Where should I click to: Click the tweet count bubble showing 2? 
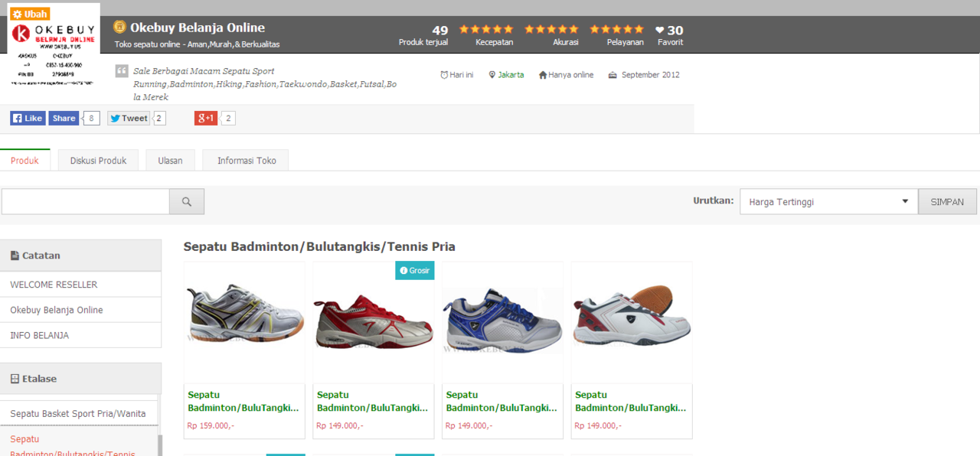pyautogui.click(x=159, y=118)
